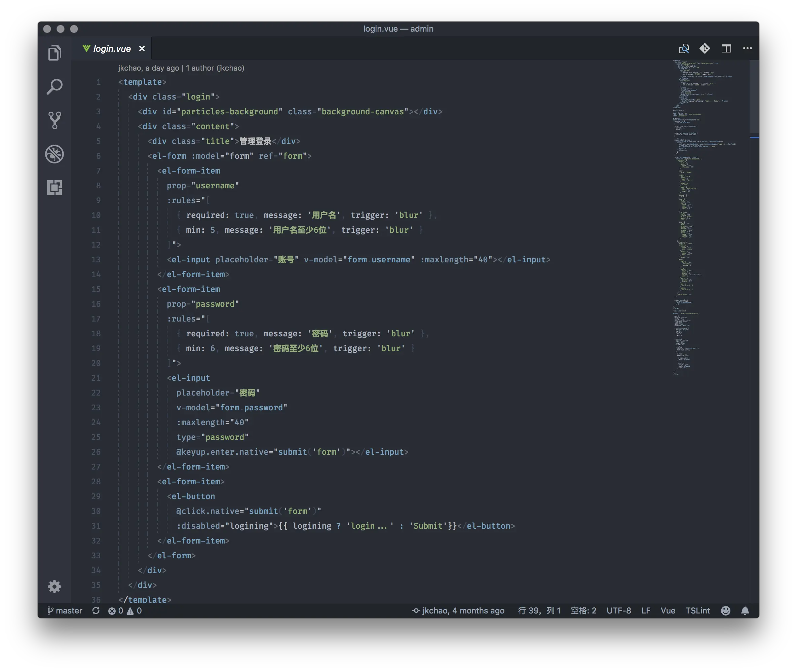
Task: Open Settings via the gear icon
Action: tap(54, 587)
